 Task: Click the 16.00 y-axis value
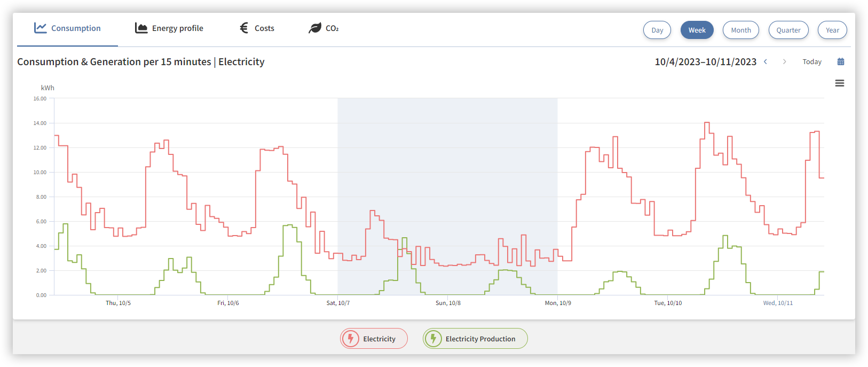click(x=40, y=98)
